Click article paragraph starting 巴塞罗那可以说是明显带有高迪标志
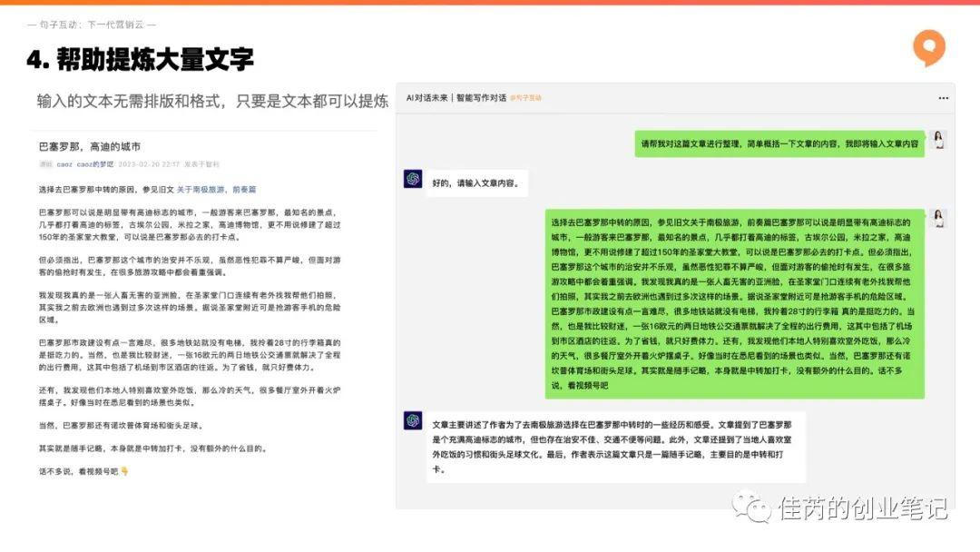 point(190,225)
